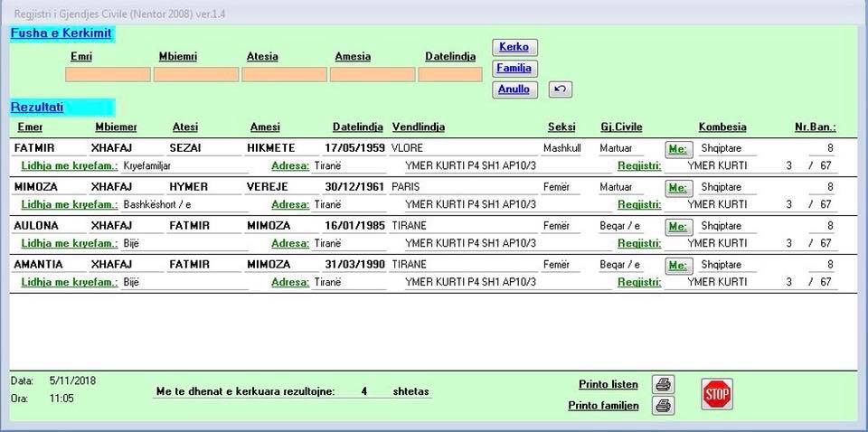Click the undo arrow icon button
This screenshot has width=868, height=432.
[560, 89]
